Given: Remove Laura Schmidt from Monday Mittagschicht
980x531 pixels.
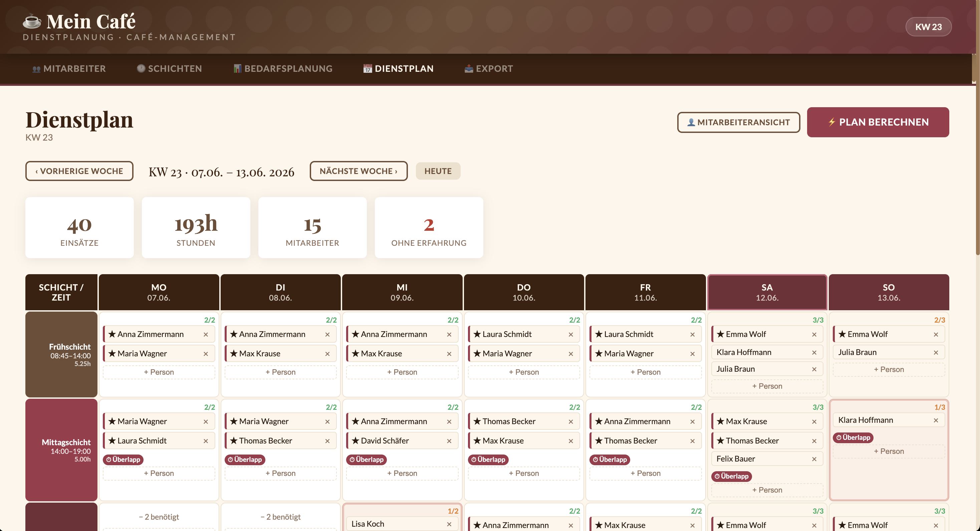Looking at the screenshot, I should pos(206,441).
